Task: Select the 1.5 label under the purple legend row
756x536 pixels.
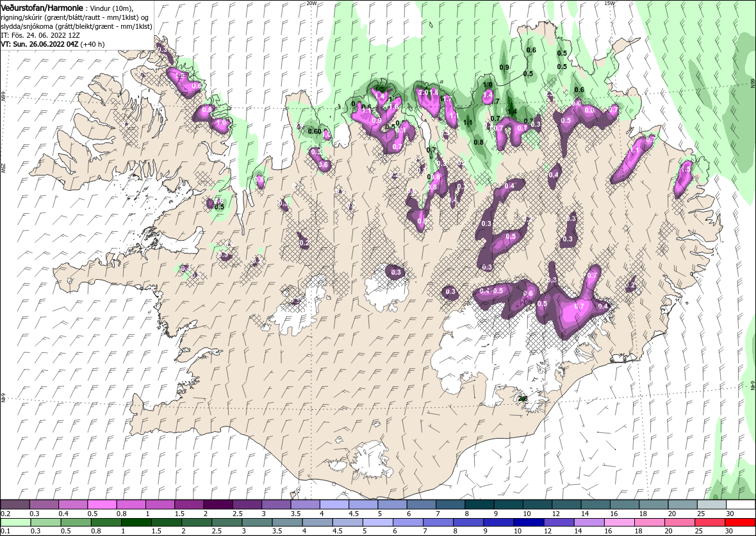Action: [179, 514]
